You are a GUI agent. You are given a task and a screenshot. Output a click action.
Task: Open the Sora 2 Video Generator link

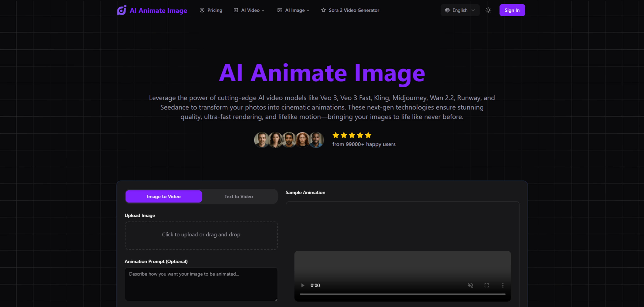point(354,10)
